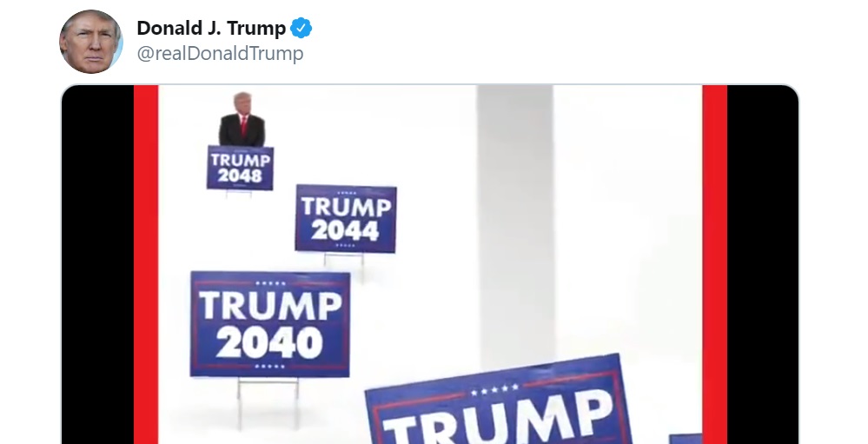The width and height of the screenshot is (868, 444).
Task: Open the account's round profile avatar
Action: click(90, 42)
